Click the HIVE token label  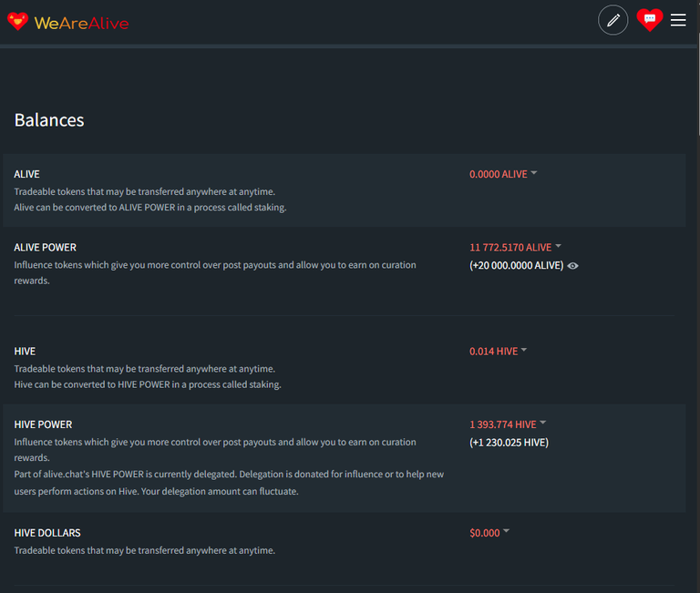[x=25, y=352]
